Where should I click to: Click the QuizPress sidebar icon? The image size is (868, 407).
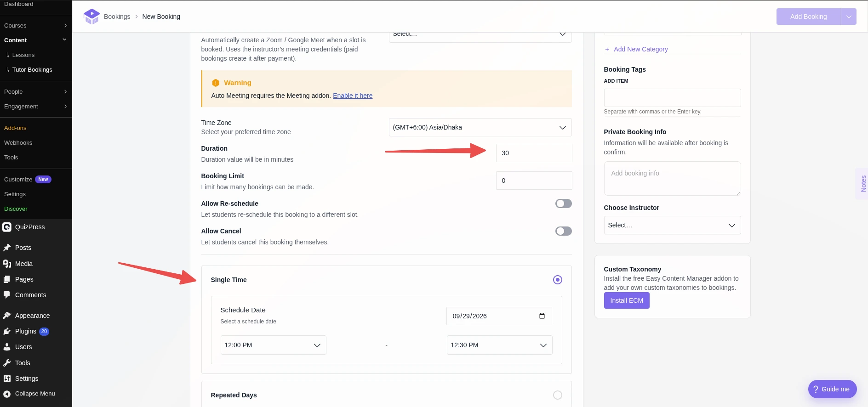click(7, 227)
